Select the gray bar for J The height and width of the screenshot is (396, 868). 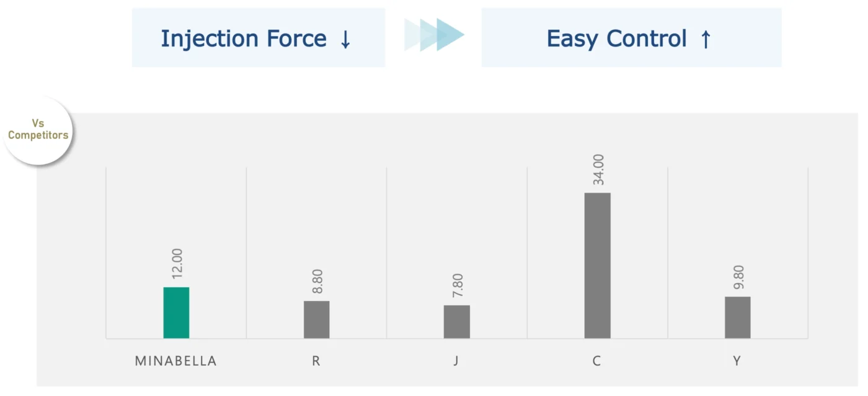pos(457,322)
